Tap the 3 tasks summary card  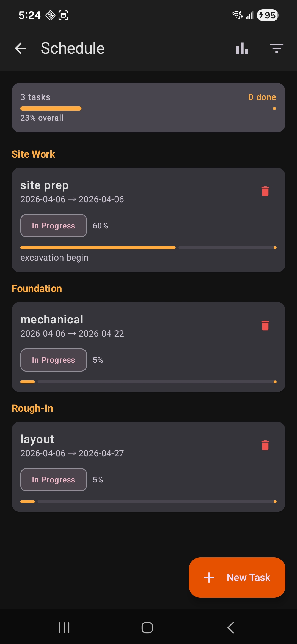coord(148,107)
